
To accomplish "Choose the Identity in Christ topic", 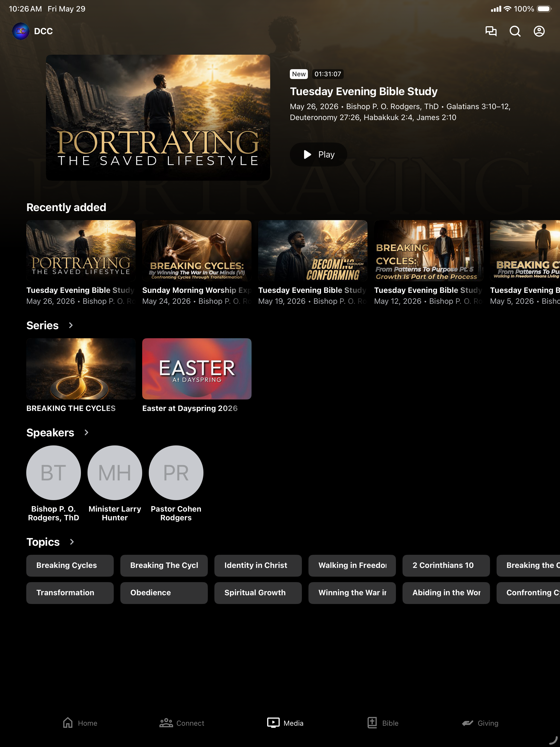I will pyautogui.click(x=258, y=565).
